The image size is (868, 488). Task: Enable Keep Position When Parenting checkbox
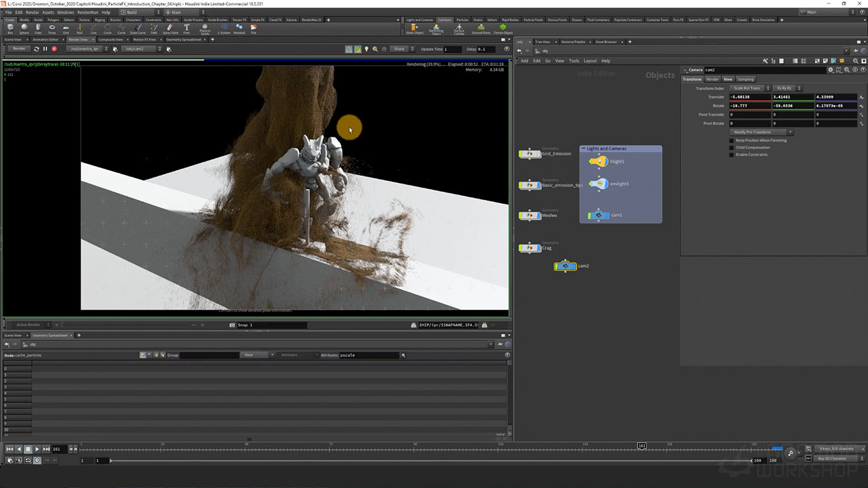[x=731, y=140]
